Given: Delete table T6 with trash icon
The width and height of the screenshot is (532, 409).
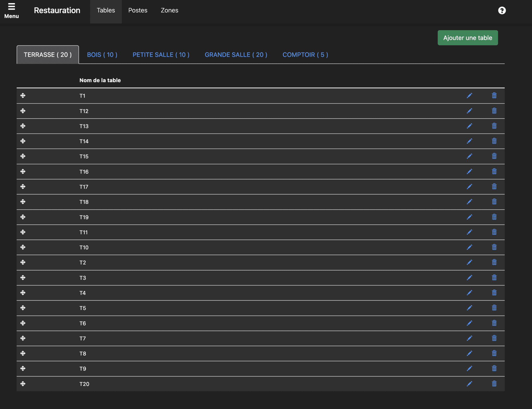Looking at the screenshot, I should (494, 323).
